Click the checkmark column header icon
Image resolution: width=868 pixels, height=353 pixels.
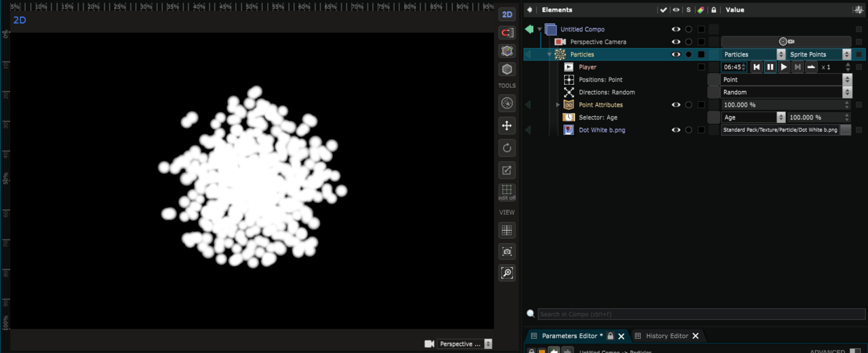coord(663,10)
